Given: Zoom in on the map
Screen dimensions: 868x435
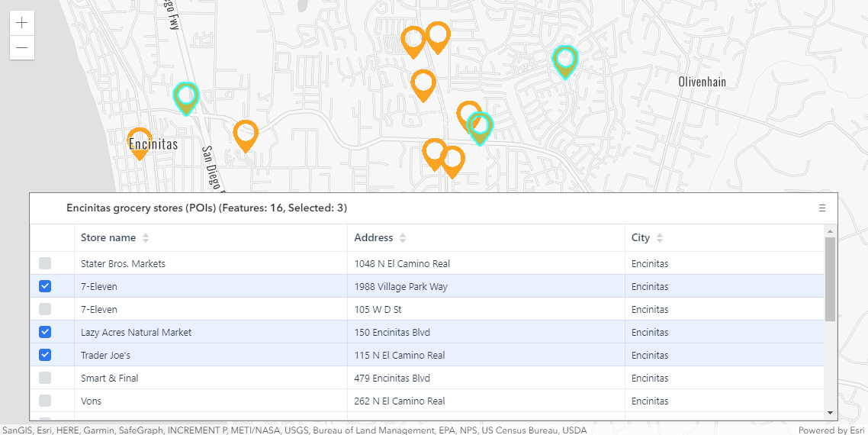Looking at the screenshot, I should click(22, 23).
